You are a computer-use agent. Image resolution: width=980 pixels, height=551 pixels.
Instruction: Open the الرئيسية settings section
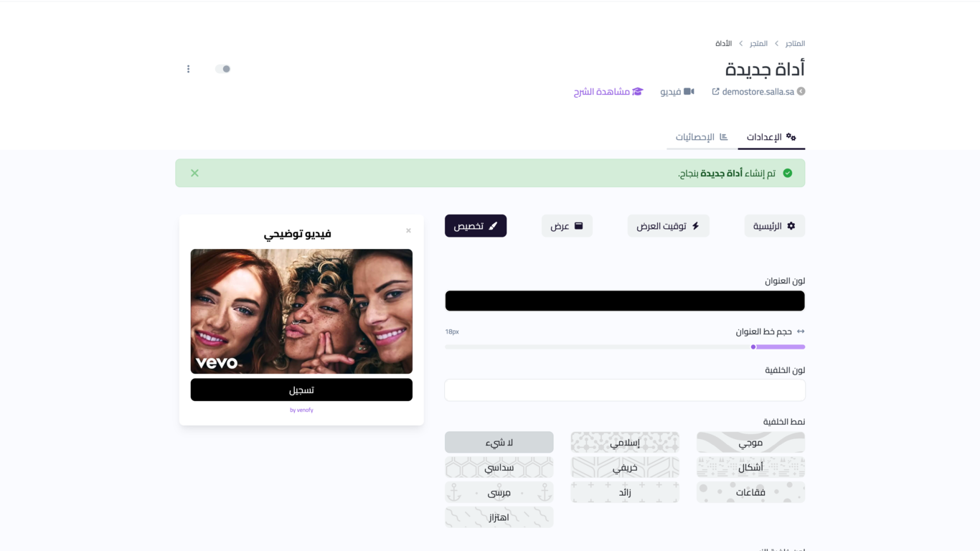coord(774,226)
